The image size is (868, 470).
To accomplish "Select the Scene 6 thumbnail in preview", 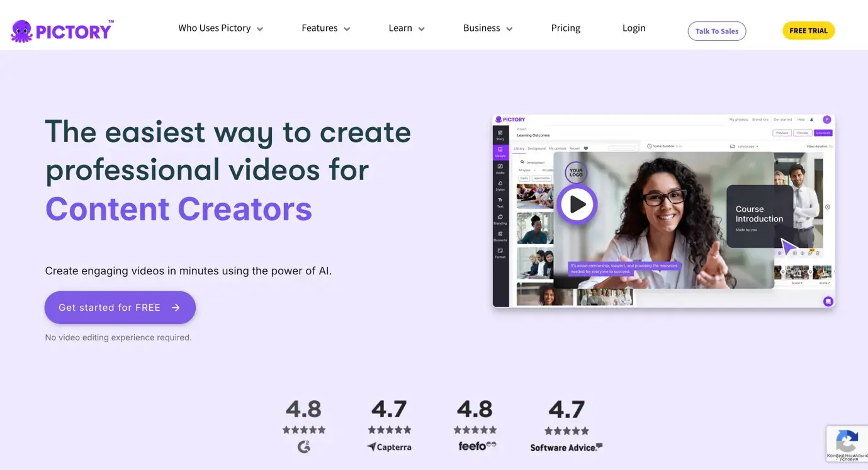I will tap(797, 272).
